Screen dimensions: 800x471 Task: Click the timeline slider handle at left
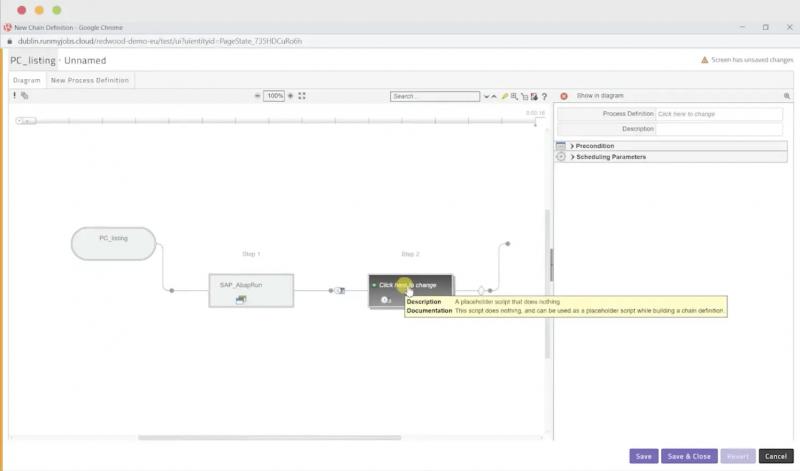(x=25, y=121)
